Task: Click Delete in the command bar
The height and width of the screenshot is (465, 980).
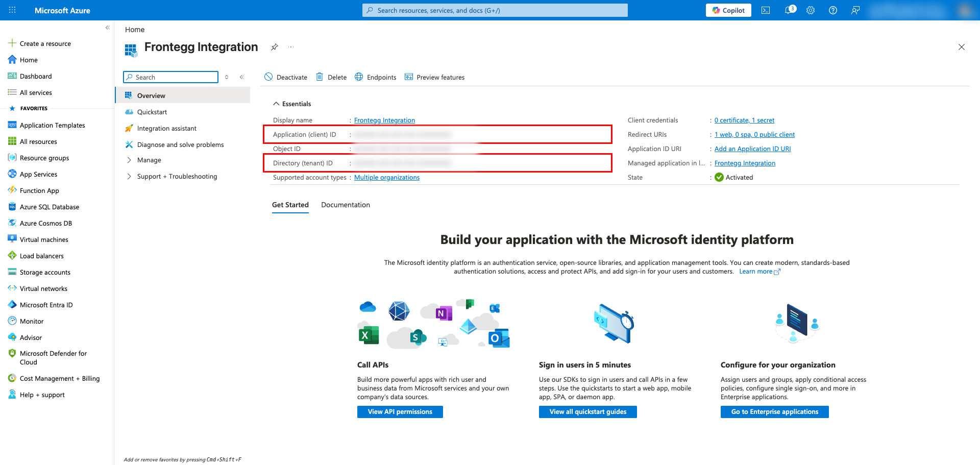Action: [x=331, y=77]
